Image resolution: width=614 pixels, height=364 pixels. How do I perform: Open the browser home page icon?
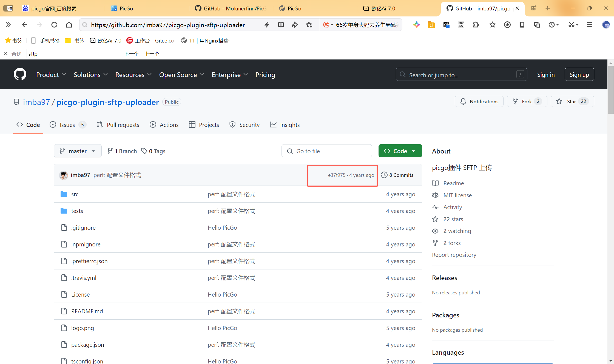(69, 25)
